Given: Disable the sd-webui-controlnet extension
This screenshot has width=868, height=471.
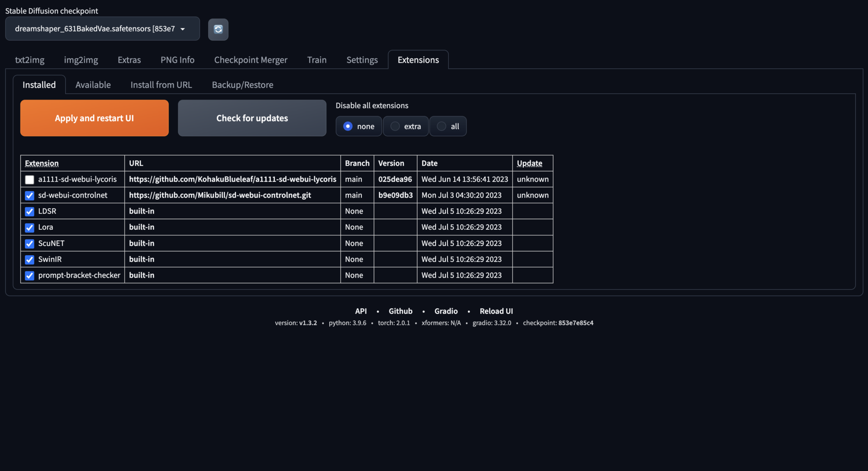Looking at the screenshot, I should coord(29,195).
